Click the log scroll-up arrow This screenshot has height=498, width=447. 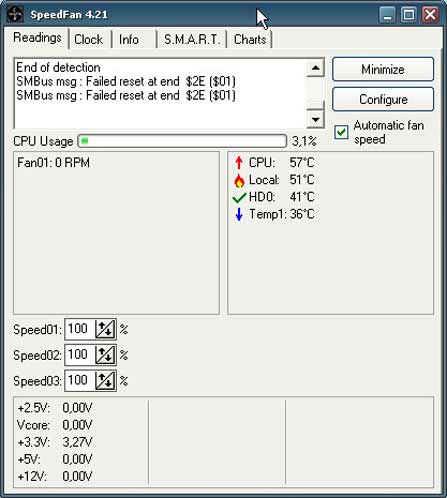point(315,68)
